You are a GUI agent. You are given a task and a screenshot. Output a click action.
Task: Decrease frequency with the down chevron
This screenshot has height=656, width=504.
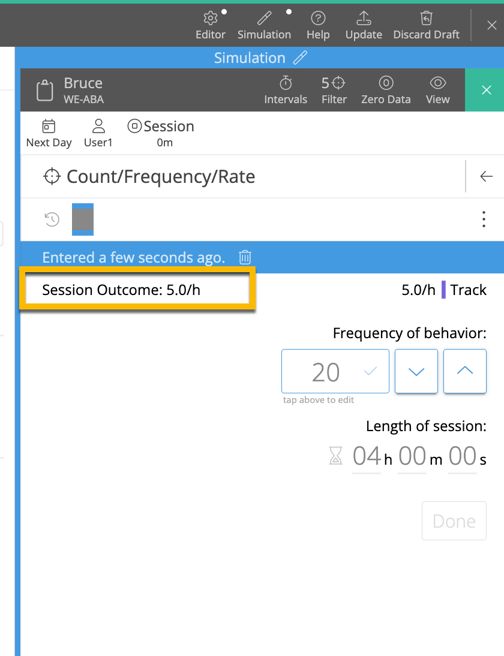coord(416,371)
